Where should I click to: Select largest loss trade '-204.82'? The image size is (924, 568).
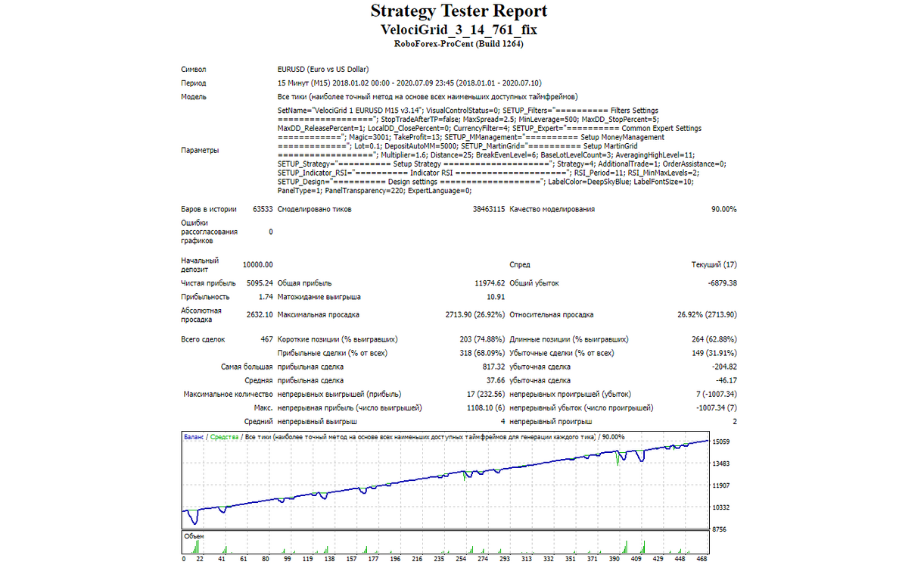724,367
